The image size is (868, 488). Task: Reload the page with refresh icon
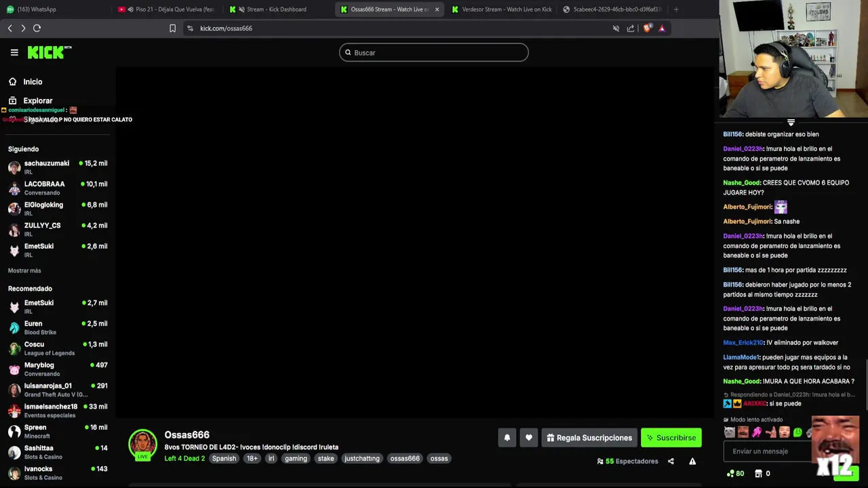(37, 28)
